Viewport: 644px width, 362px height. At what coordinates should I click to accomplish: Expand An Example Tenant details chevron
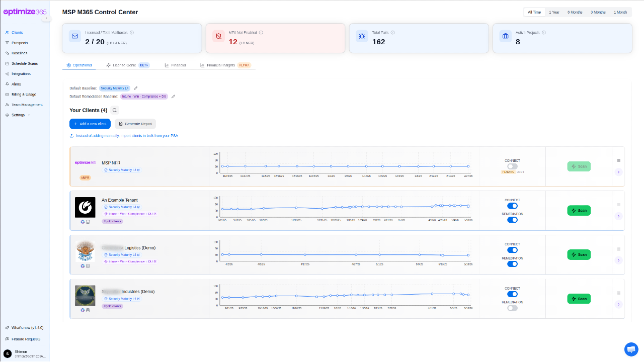coord(619,216)
